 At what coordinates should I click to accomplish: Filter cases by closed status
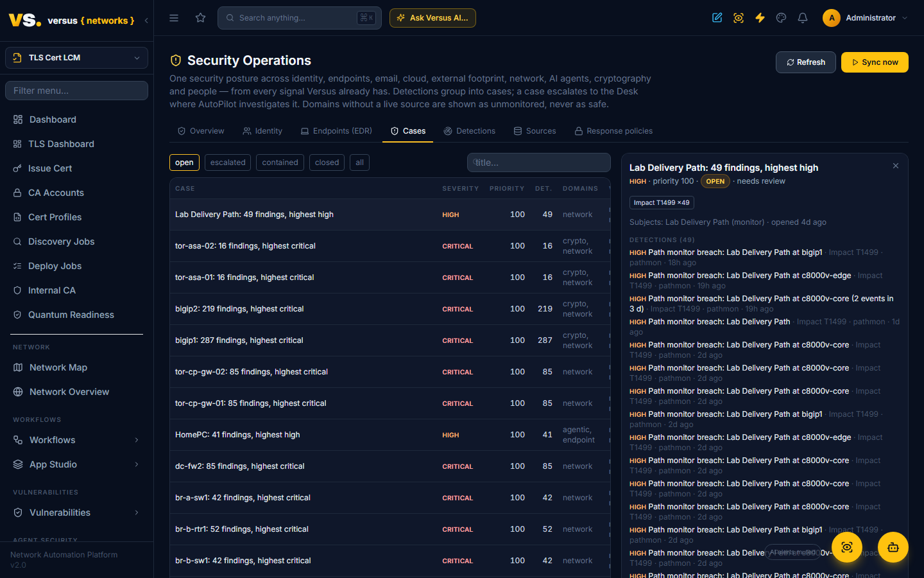coord(327,162)
